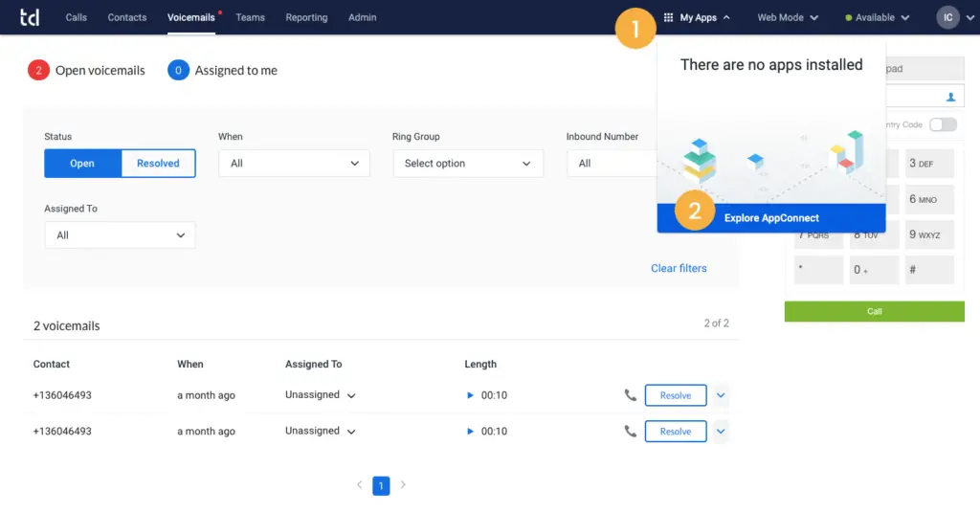Click the Open voicemails label
980x513 pixels.
click(100, 71)
